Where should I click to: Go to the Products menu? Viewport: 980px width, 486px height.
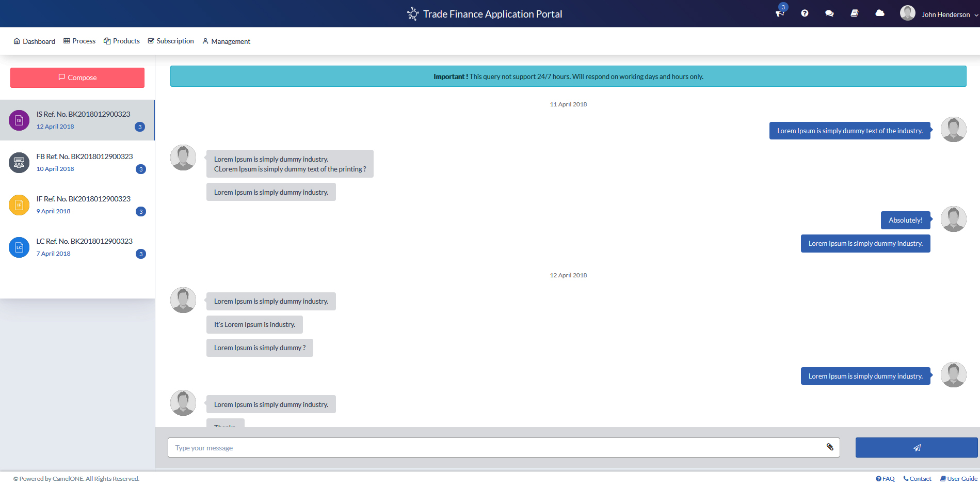(x=122, y=41)
